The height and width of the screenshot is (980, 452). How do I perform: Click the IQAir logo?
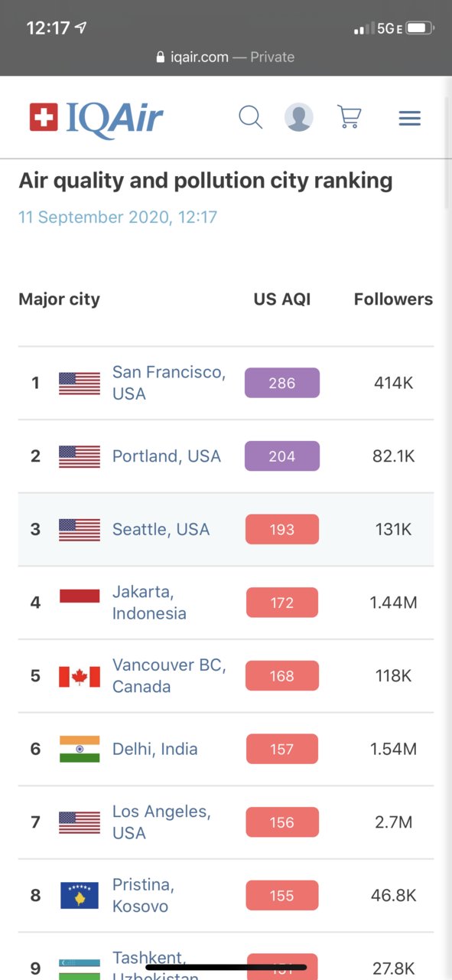pyautogui.click(x=96, y=118)
